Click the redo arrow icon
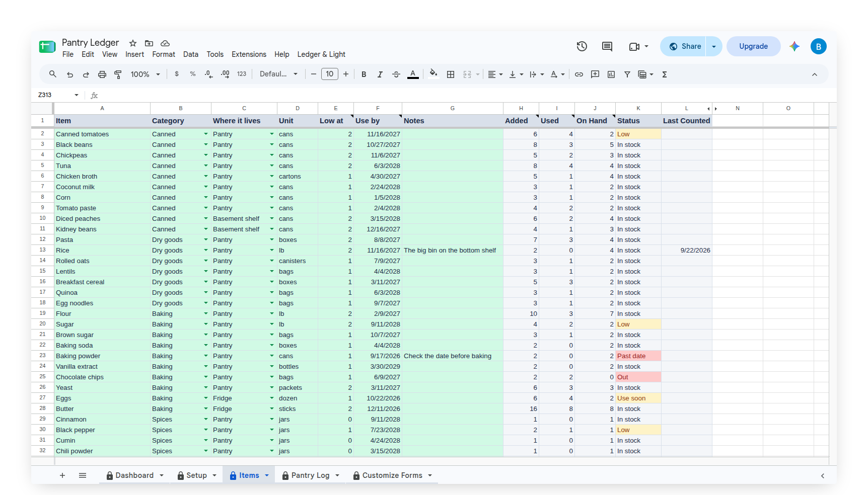 (86, 74)
